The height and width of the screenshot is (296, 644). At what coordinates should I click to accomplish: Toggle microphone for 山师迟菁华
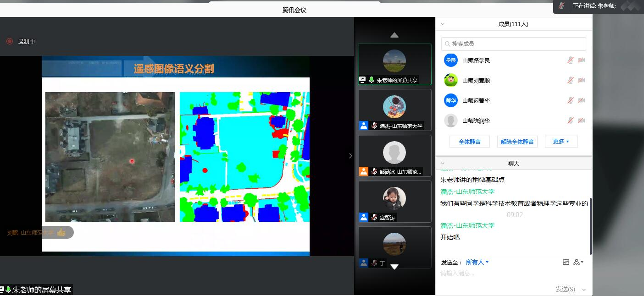[x=570, y=101]
